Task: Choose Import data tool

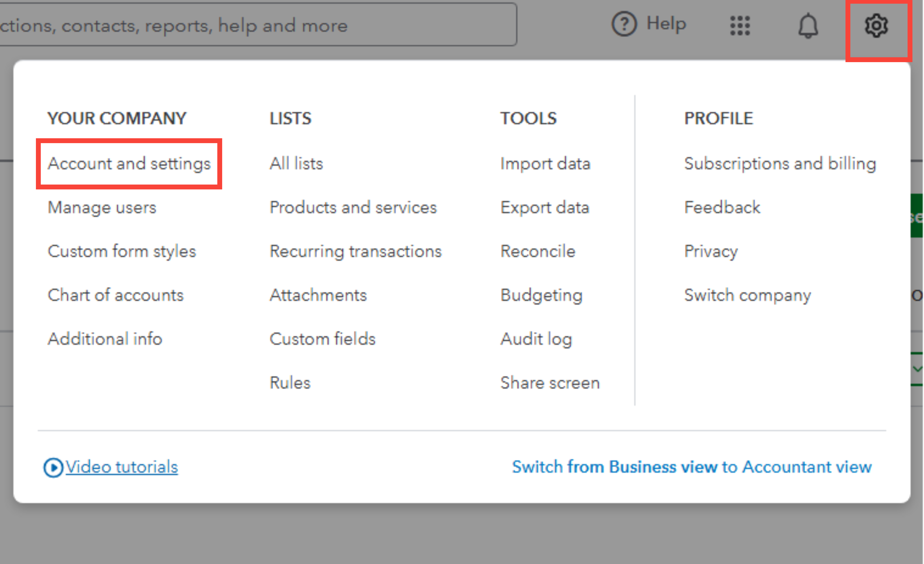Action: point(545,164)
